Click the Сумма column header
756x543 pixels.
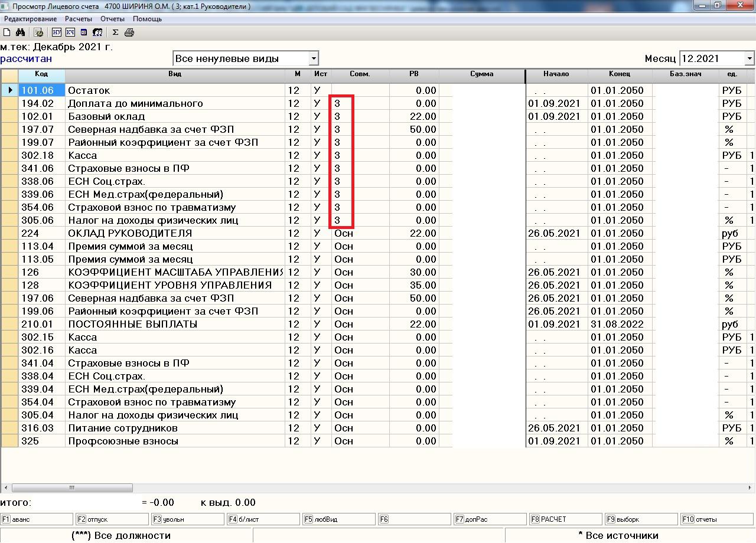[x=482, y=76]
